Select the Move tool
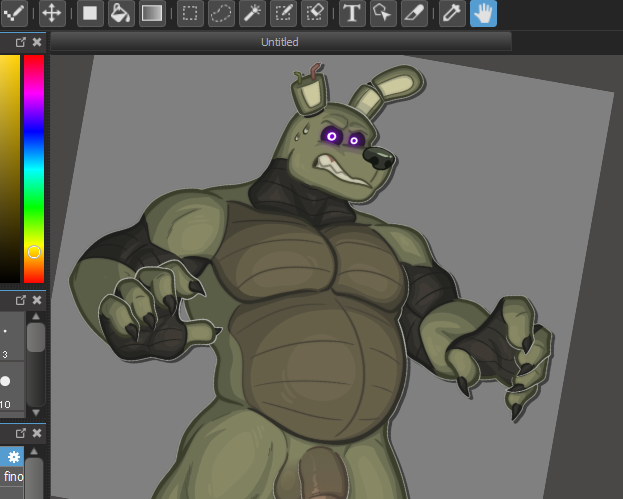The image size is (623, 499). point(52,13)
